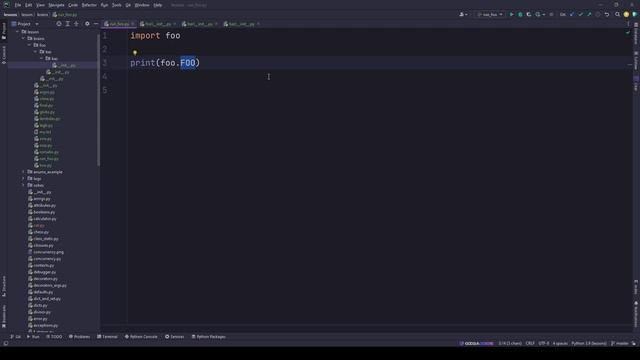Open the user account dropdown in toolbar

pos(463,14)
